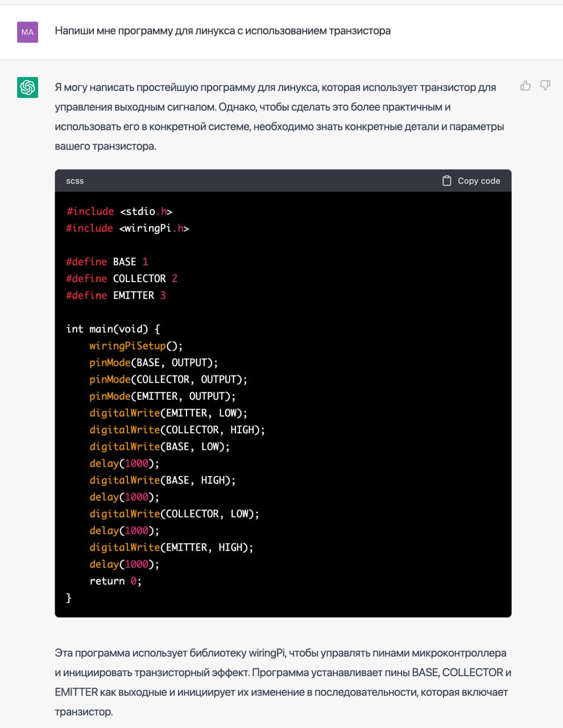Click the int main(void) line
Viewport: 563px width, 728px height.
(113, 329)
